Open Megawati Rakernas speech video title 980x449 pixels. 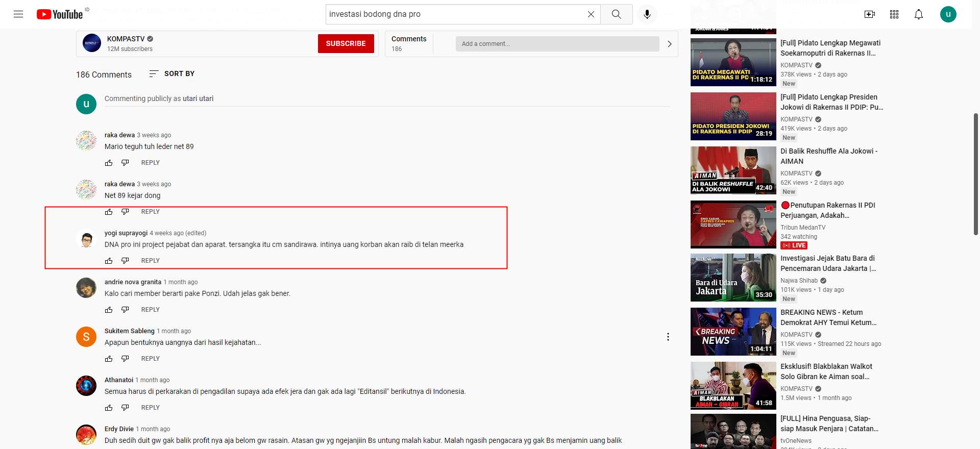pyautogui.click(x=831, y=48)
